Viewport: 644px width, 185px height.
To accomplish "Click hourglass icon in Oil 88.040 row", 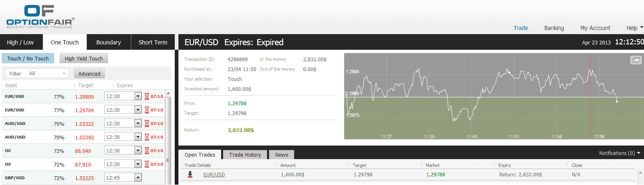I will [x=146, y=151].
